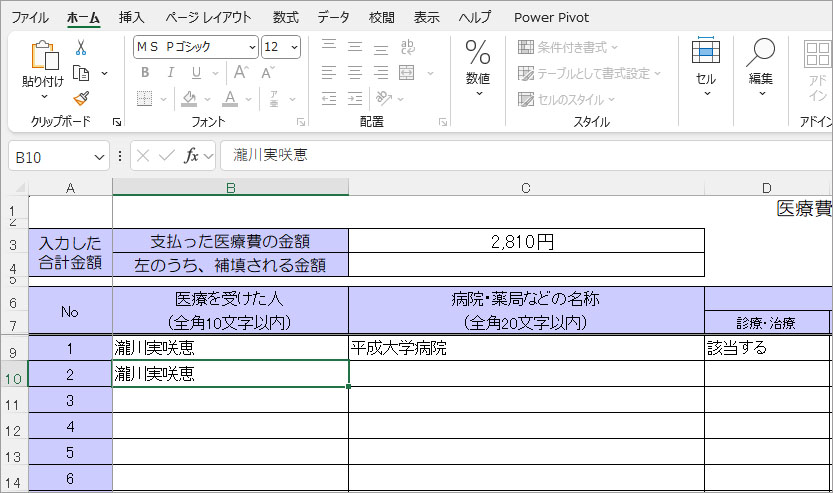833x493 pixels.
Task: Open the ファイル tab
Action: (30, 18)
